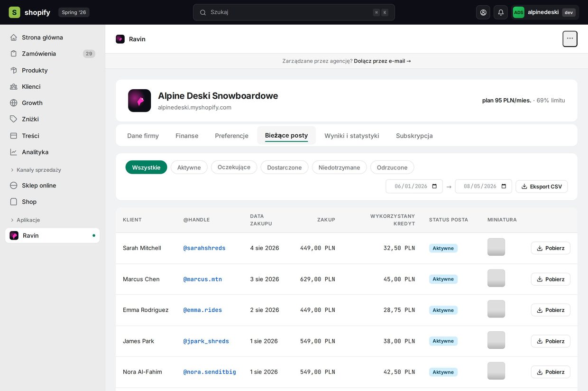Click the Eksport CSV button
The image size is (588, 391).
pos(542,186)
